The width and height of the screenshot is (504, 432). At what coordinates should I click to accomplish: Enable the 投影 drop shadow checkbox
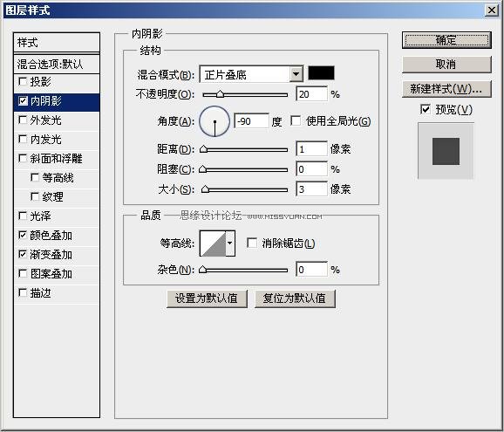tap(23, 81)
